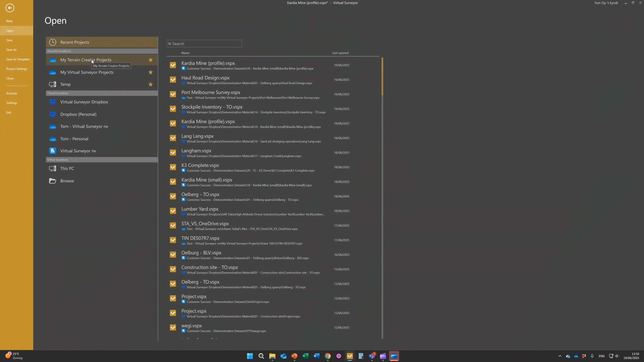Select the New menu item

[x=16, y=21]
